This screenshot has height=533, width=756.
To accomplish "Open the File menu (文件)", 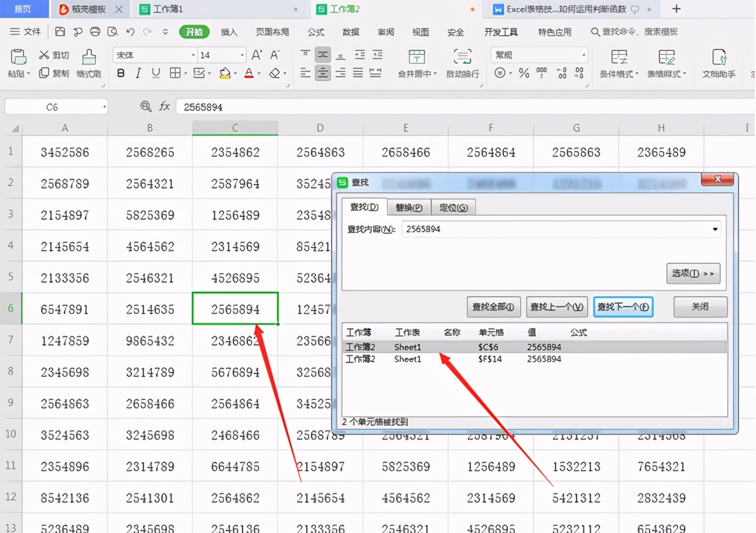I will [25, 32].
